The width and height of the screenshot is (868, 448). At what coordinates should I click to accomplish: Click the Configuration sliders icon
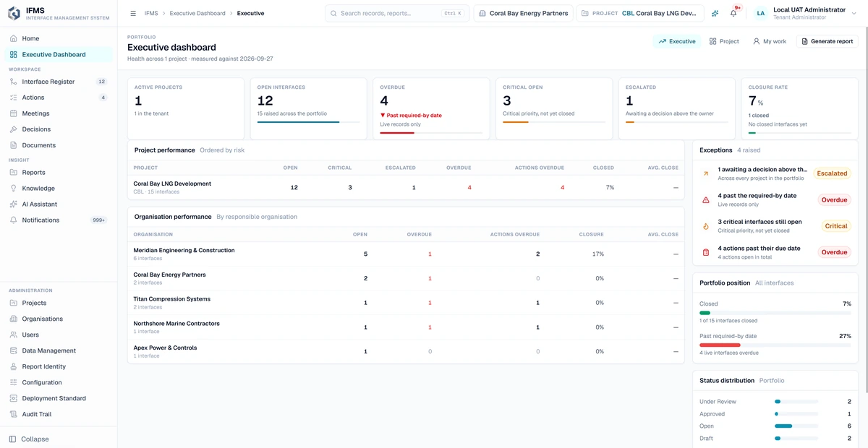(14, 382)
